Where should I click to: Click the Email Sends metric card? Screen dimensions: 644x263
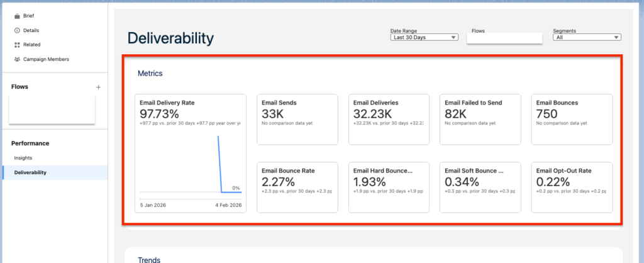[297, 119]
